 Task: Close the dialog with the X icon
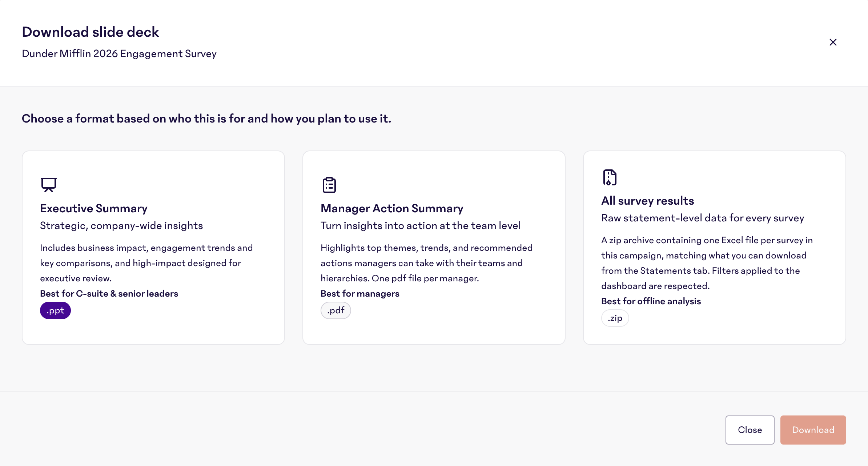(x=833, y=42)
